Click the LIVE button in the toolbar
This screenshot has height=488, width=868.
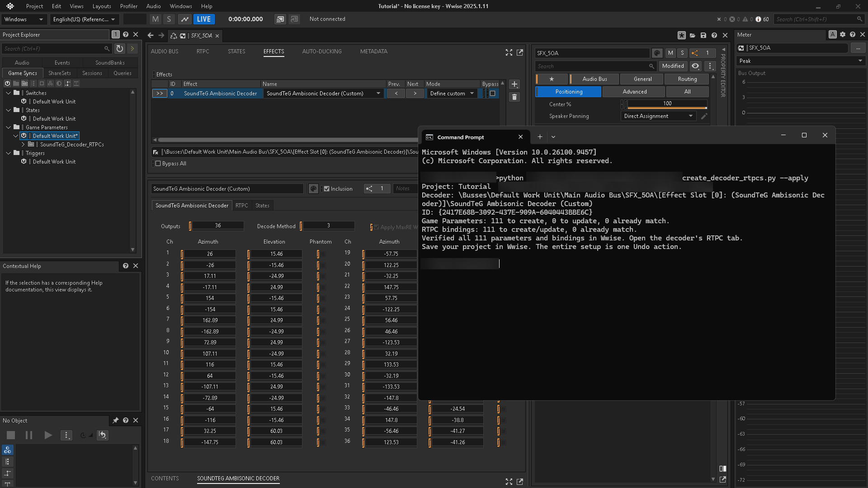203,19
